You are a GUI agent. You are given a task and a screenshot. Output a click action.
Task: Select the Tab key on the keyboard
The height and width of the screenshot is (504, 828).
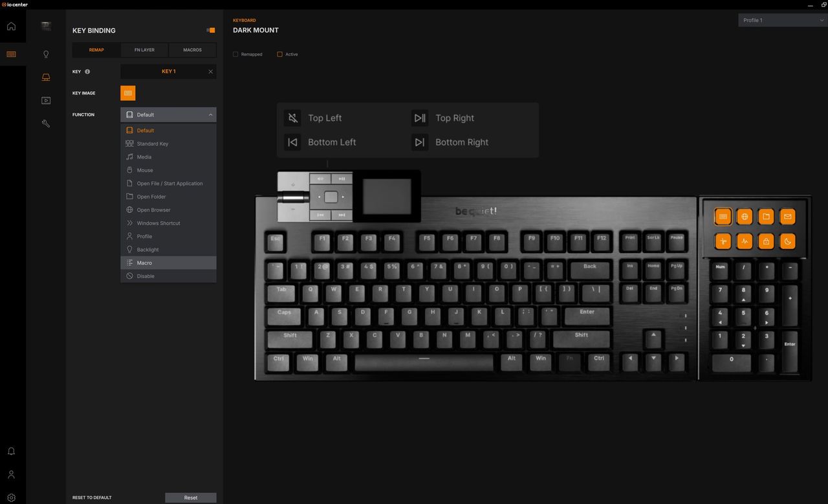point(281,293)
